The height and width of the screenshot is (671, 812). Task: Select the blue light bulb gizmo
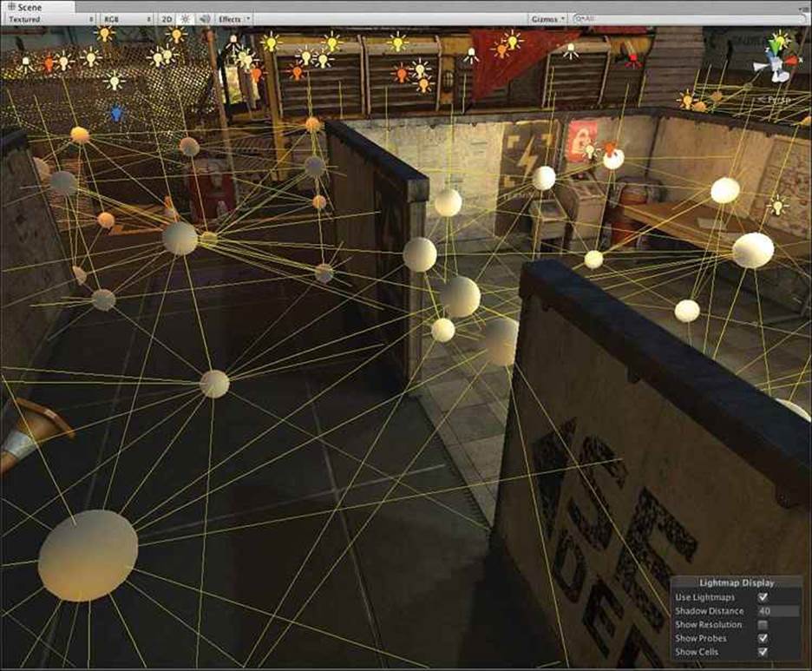pyautogui.click(x=116, y=113)
